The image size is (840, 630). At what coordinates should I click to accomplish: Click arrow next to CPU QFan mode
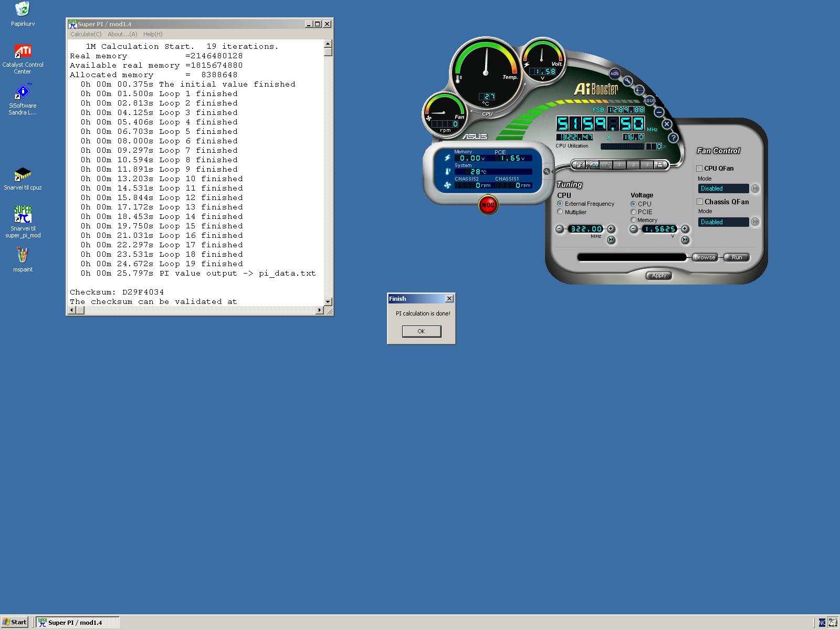(755, 188)
